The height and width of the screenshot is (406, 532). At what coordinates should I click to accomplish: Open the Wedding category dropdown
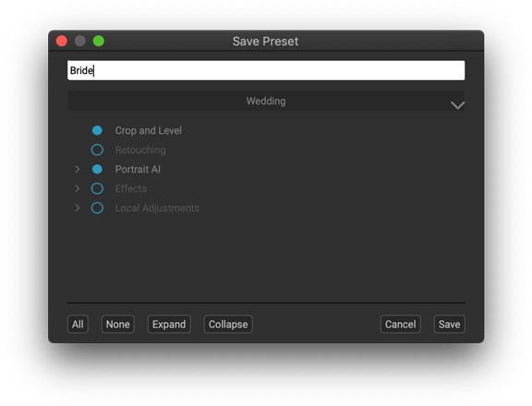coord(266,101)
